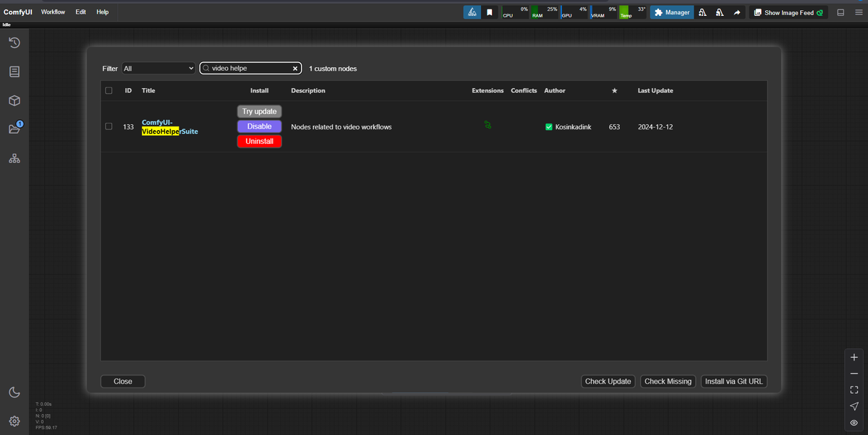Sort by the Author column header
The image size is (868, 435).
tap(555, 90)
